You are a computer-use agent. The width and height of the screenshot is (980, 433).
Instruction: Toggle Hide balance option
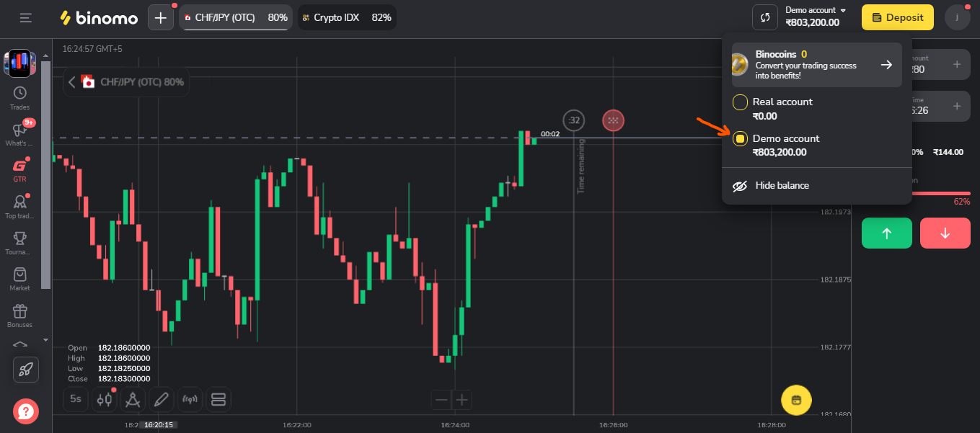pyautogui.click(x=772, y=186)
